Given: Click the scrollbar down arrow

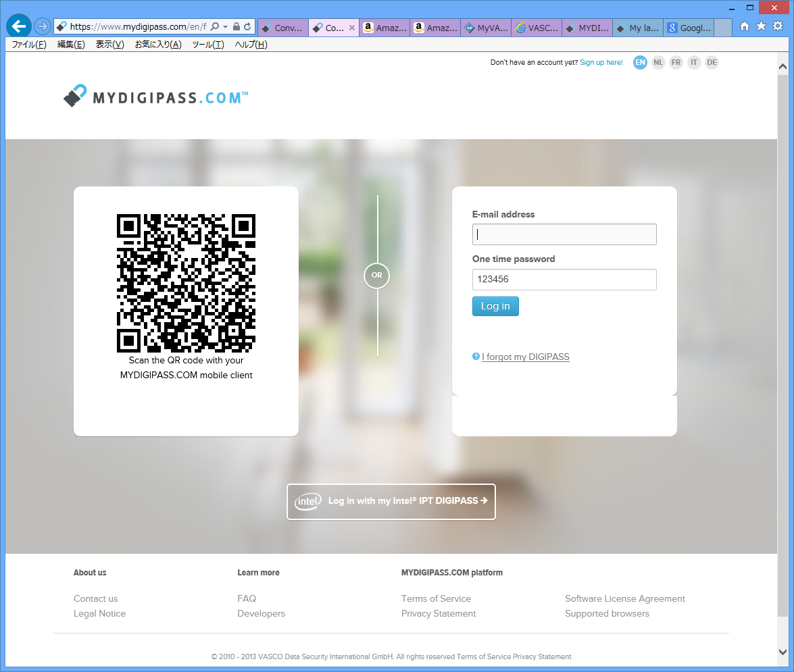Looking at the screenshot, I should coord(783,652).
